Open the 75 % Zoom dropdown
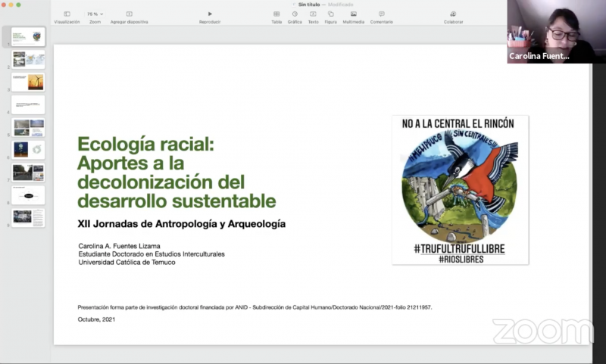Image resolution: width=606 pixels, height=364 pixels. point(95,14)
